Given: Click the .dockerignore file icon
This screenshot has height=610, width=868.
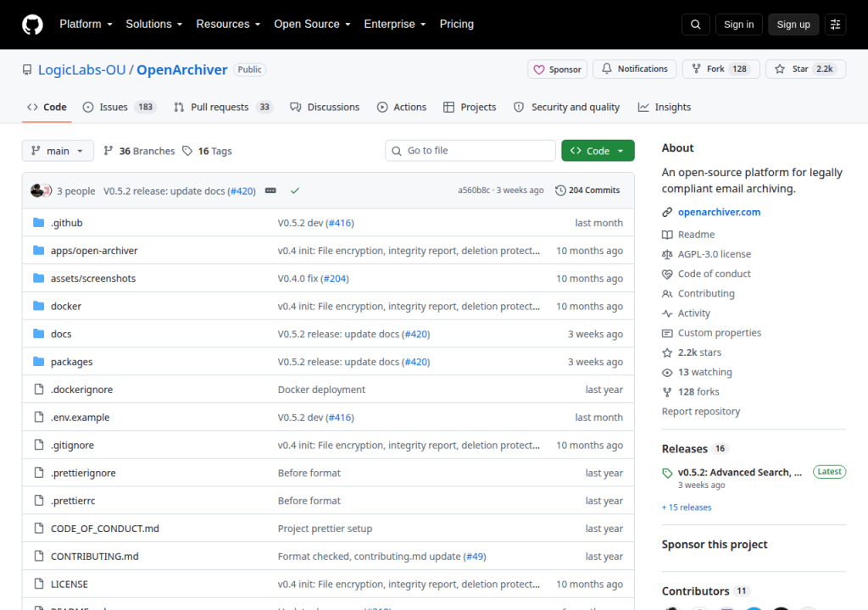Looking at the screenshot, I should coord(39,389).
